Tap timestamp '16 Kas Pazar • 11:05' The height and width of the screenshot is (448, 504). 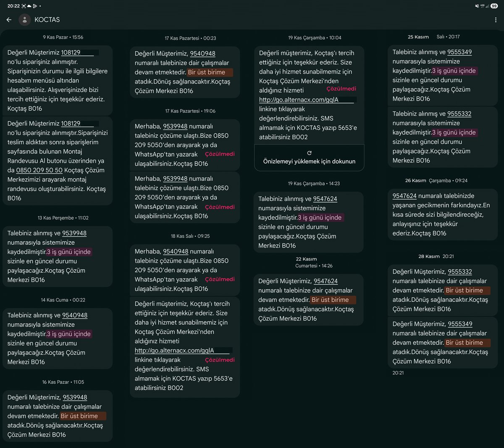tap(63, 382)
